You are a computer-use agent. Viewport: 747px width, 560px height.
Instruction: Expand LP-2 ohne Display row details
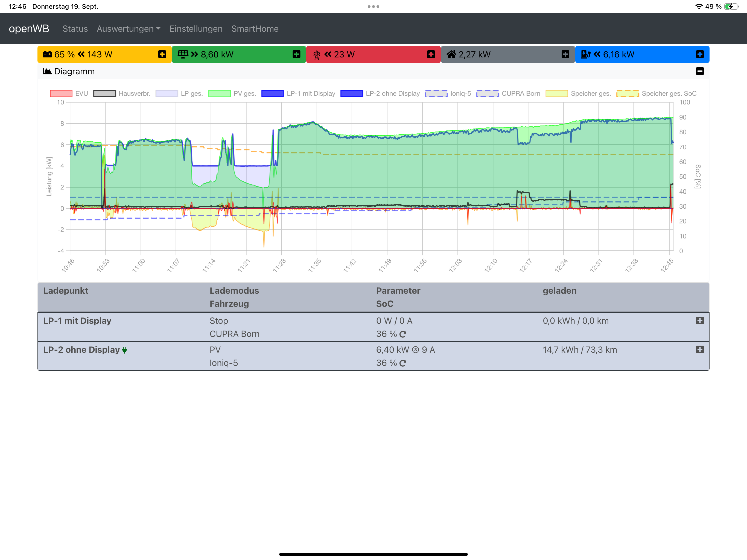pos(699,349)
